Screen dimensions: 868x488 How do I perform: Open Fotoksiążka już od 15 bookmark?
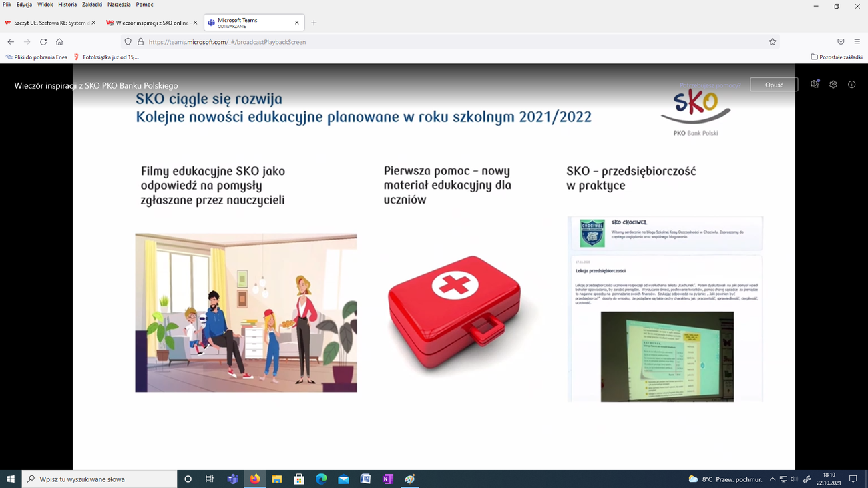(x=106, y=57)
